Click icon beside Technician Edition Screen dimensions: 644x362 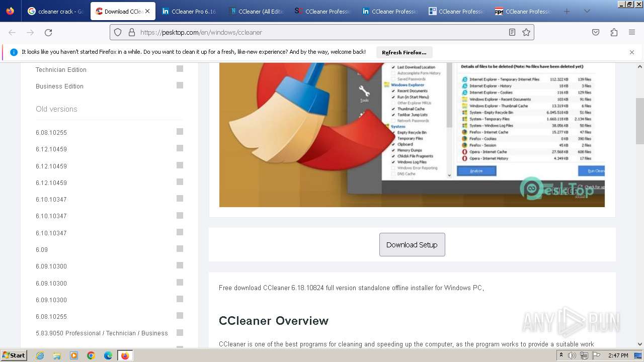tap(180, 69)
